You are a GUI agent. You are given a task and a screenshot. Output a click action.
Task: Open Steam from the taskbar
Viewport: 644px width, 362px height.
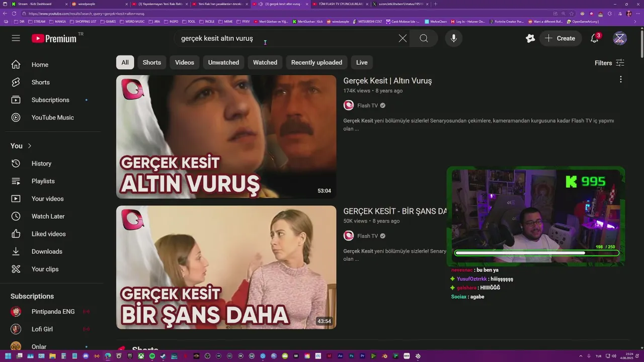(163, 356)
